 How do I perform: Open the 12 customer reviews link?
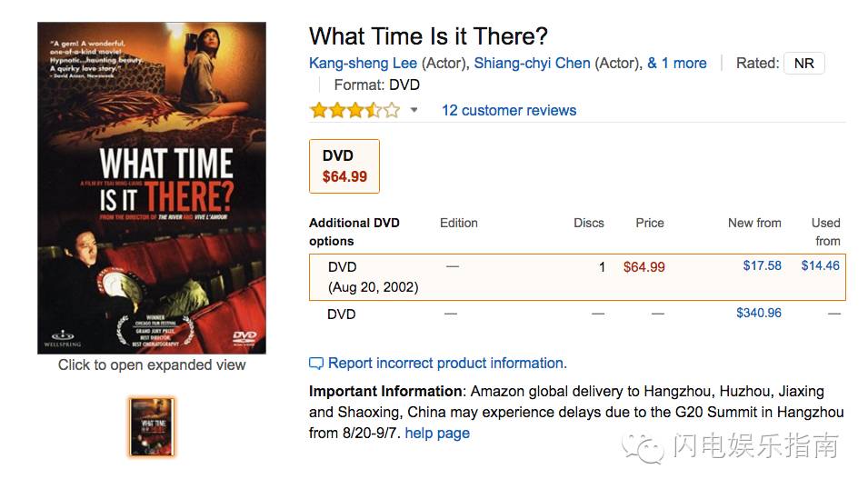509,111
